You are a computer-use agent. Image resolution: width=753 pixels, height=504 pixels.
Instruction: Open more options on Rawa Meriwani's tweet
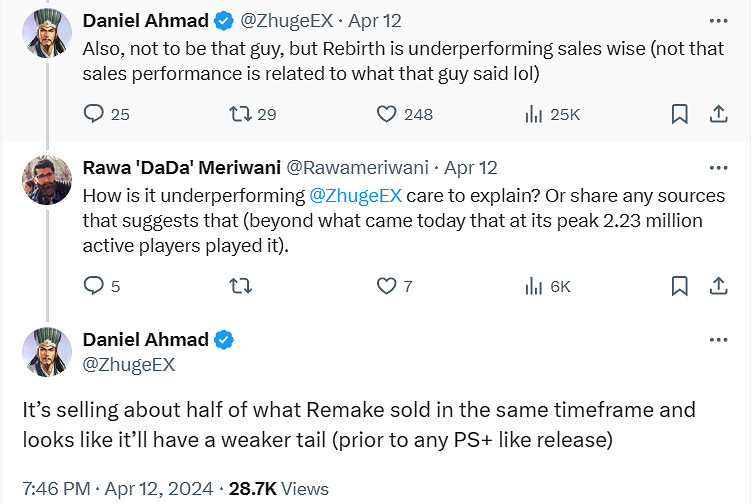718,167
